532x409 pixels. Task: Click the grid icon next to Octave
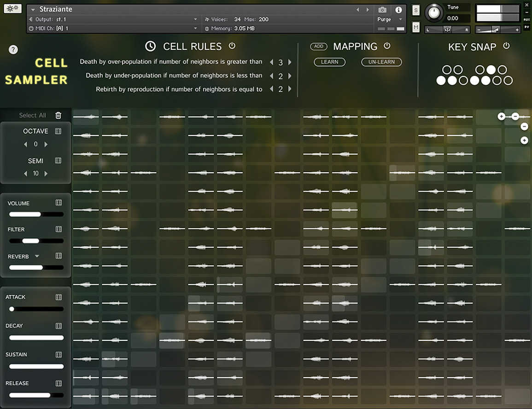pos(58,131)
